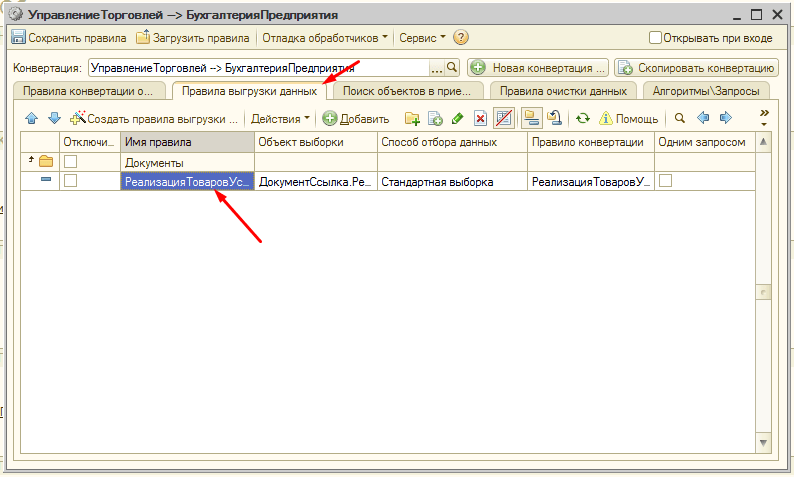Toggle Открывать при входе checkbox
Screen dimensions: 794x477
[x=655, y=38]
